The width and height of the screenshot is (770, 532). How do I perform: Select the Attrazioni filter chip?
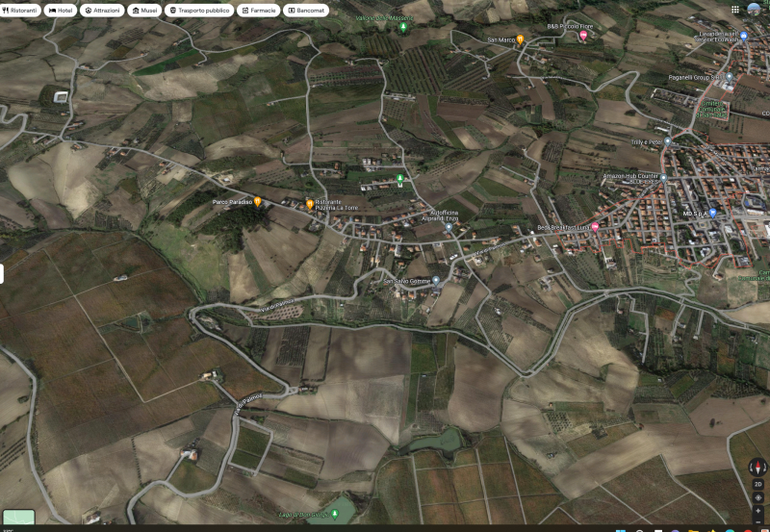(102, 11)
